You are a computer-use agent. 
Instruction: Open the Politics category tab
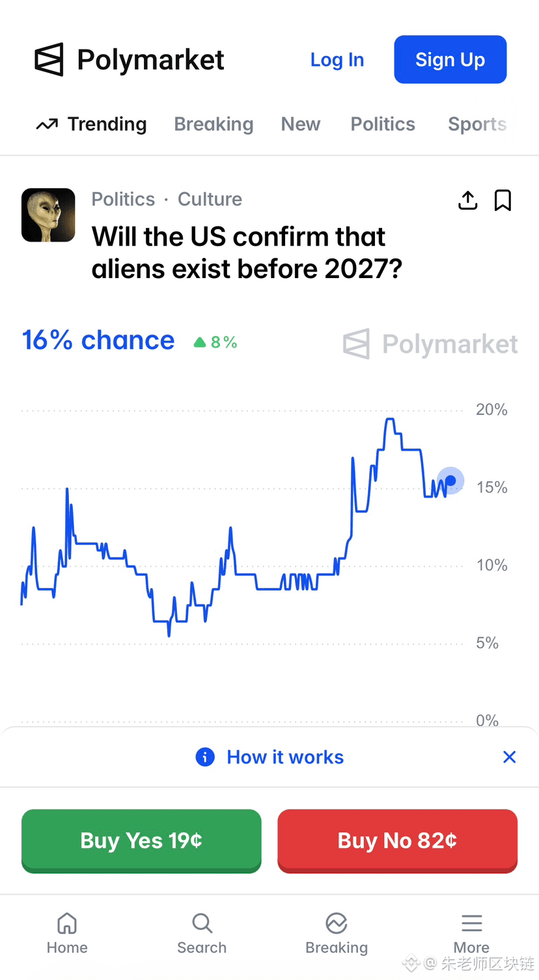383,124
